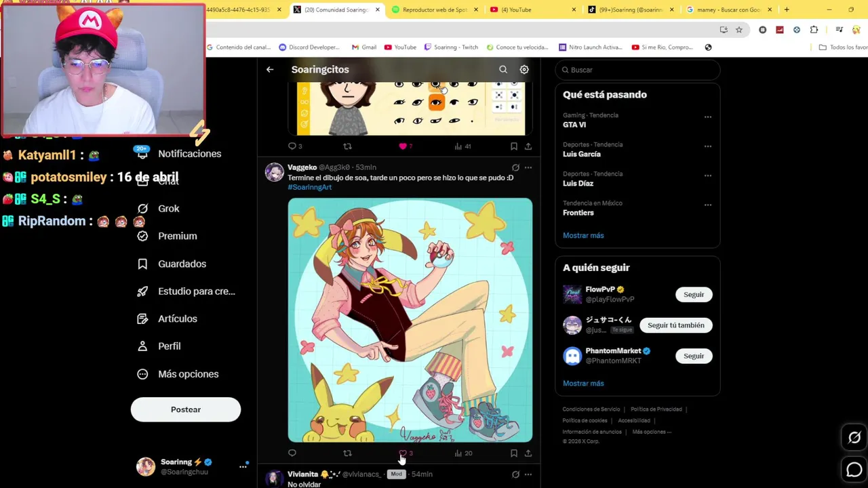Open the Frontiers trending topic
Screen dimensions: 868x488
[578, 213]
